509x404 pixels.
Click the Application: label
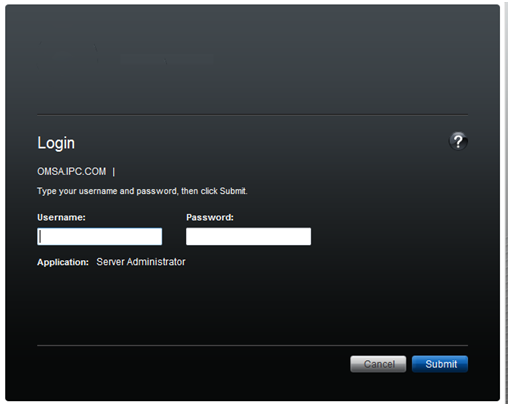click(x=63, y=262)
